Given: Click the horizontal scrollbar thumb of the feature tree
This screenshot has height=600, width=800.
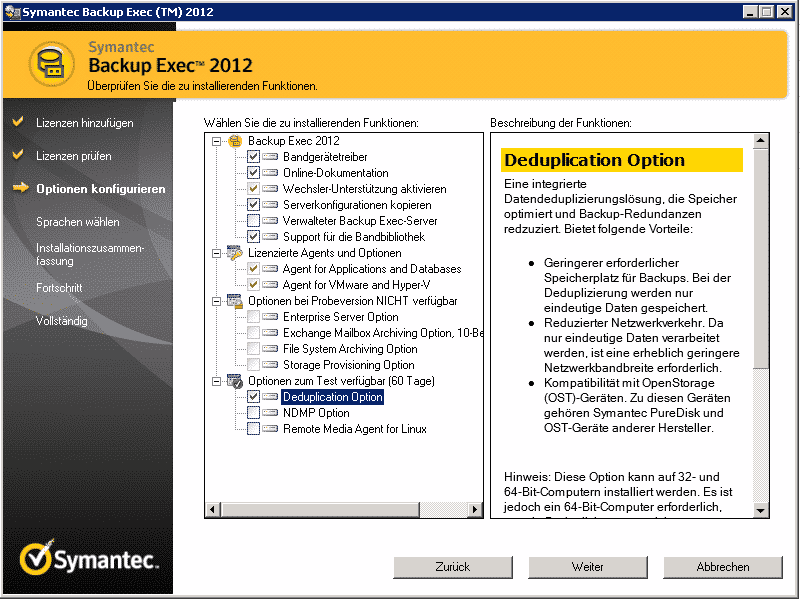Looking at the screenshot, I should [x=320, y=509].
